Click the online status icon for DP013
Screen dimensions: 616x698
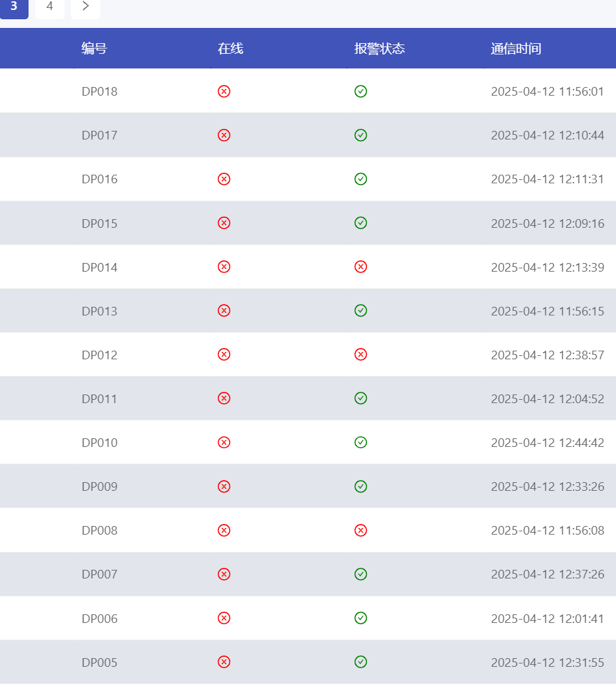[x=224, y=310]
